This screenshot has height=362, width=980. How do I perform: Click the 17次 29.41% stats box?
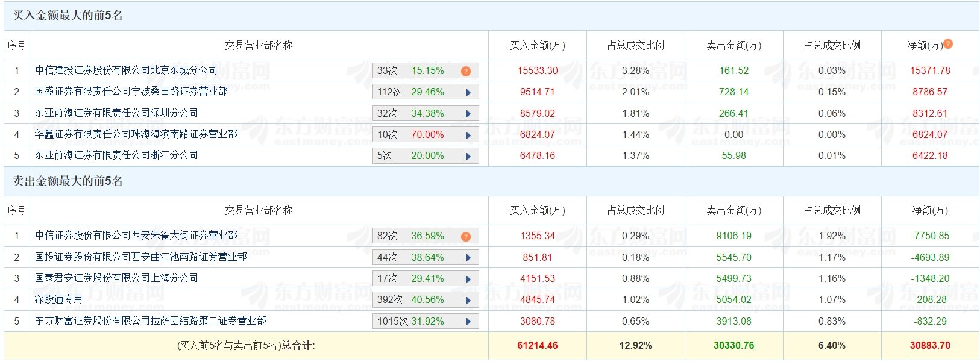(x=426, y=278)
